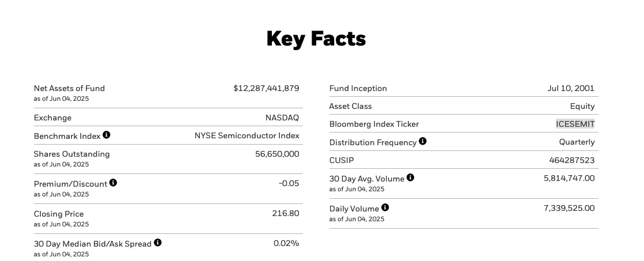The height and width of the screenshot is (261, 644).
Task: Click the CUSIP number 464287523
Action: click(x=571, y=160)
